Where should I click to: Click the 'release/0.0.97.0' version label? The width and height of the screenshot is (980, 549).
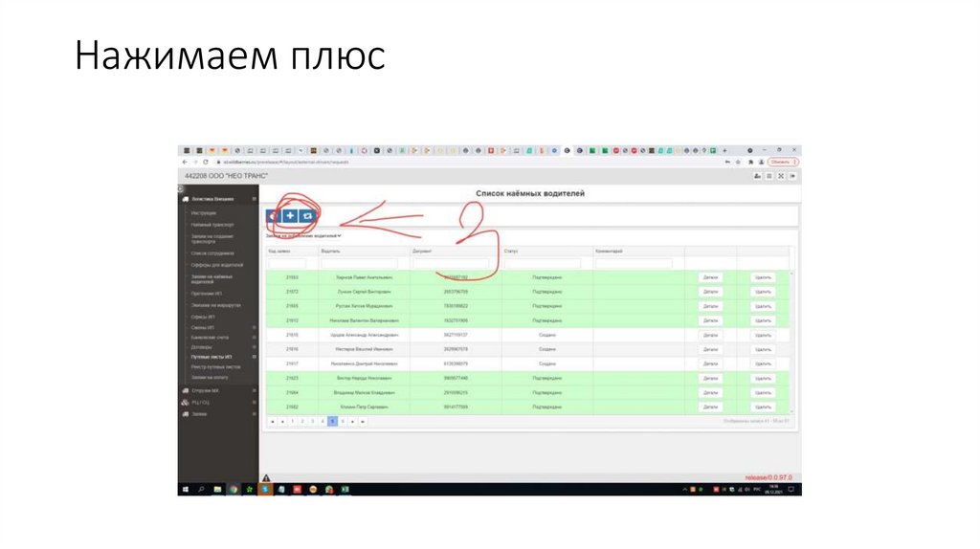(x=768, y=477)
